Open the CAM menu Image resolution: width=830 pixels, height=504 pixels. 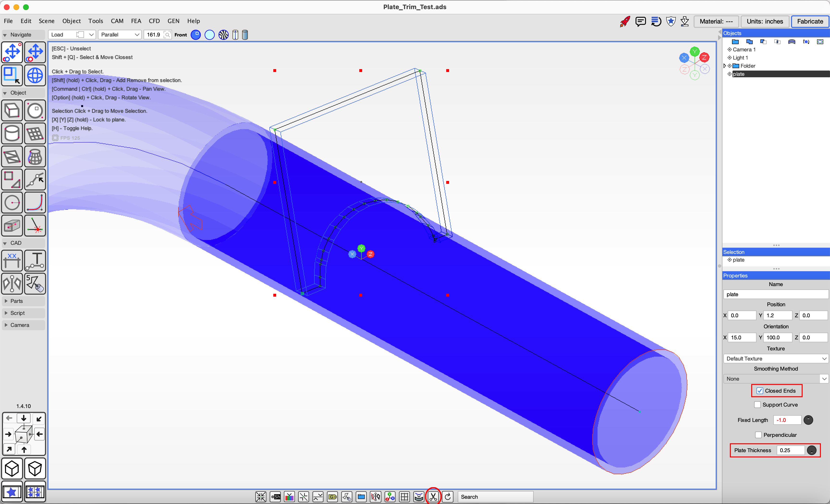click(117, 21)
